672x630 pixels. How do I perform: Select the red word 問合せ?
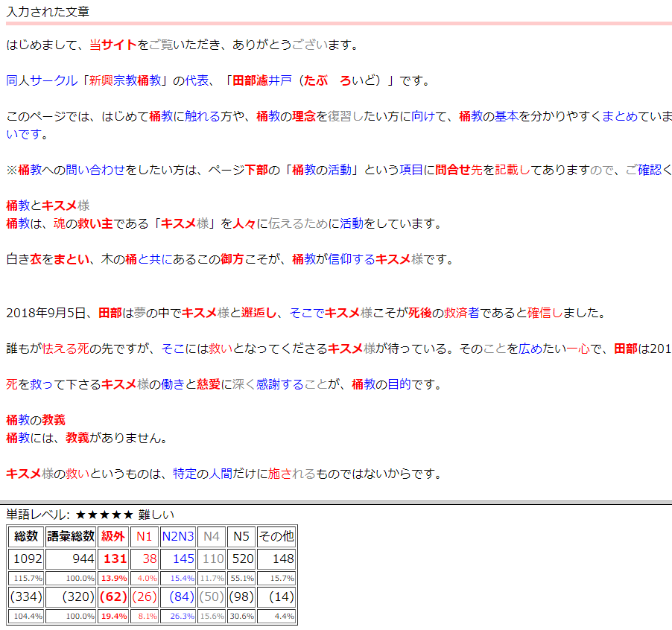coord(453,170)
